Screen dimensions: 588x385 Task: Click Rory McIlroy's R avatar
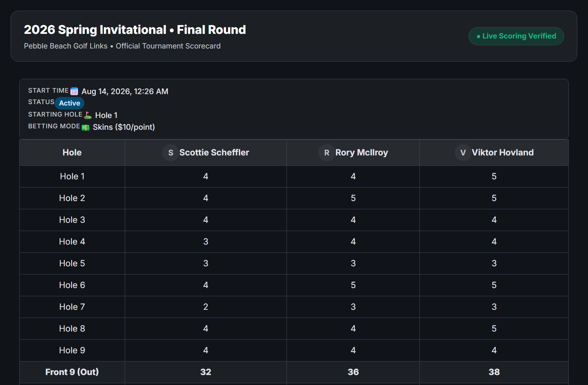[326, 153]
